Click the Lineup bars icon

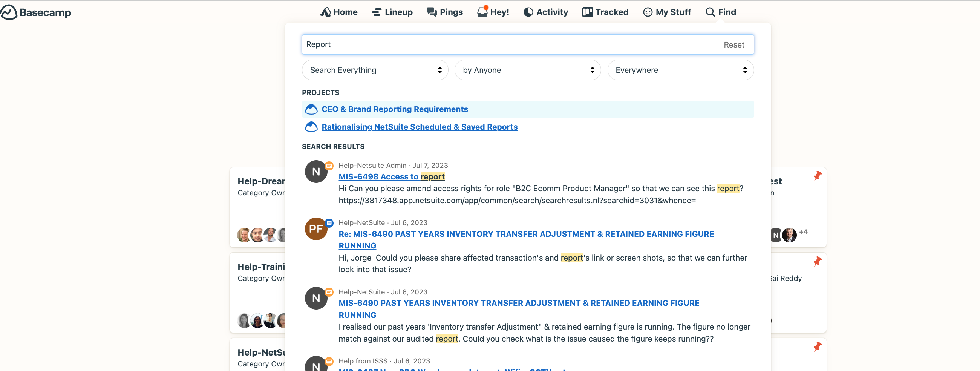(377, 12)
